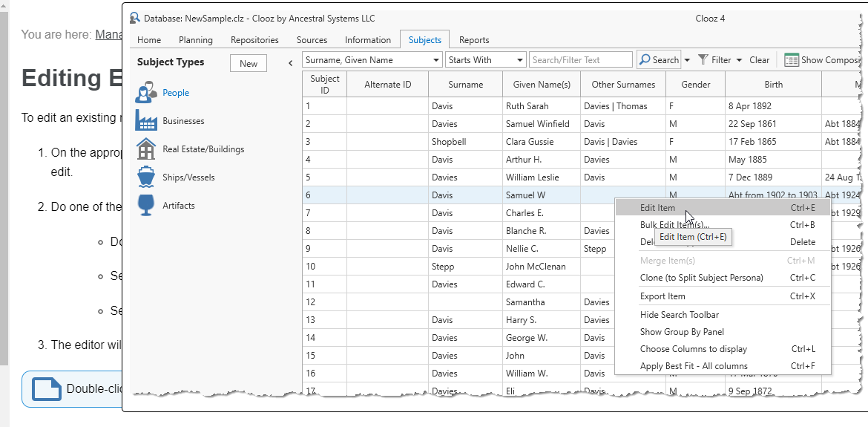Click the Filter funnel icon
This screenshot has height=427, width=868.
[703, 60]
